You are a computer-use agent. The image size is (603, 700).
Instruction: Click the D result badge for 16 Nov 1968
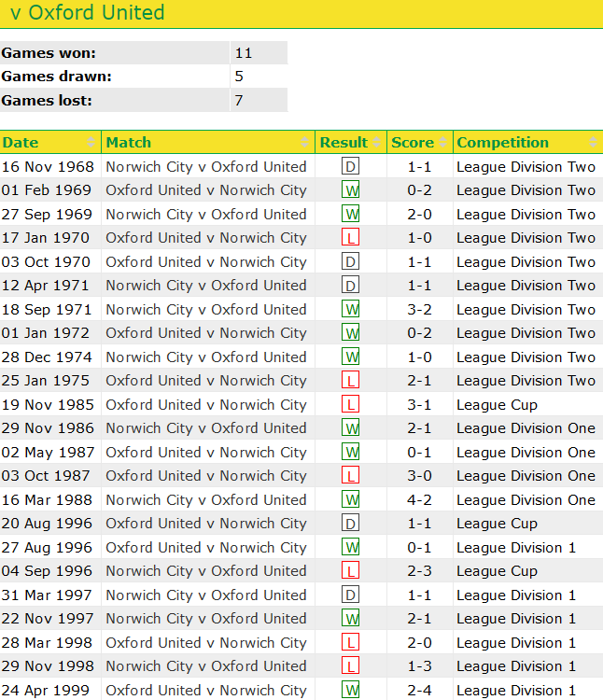tap(351, 167)
